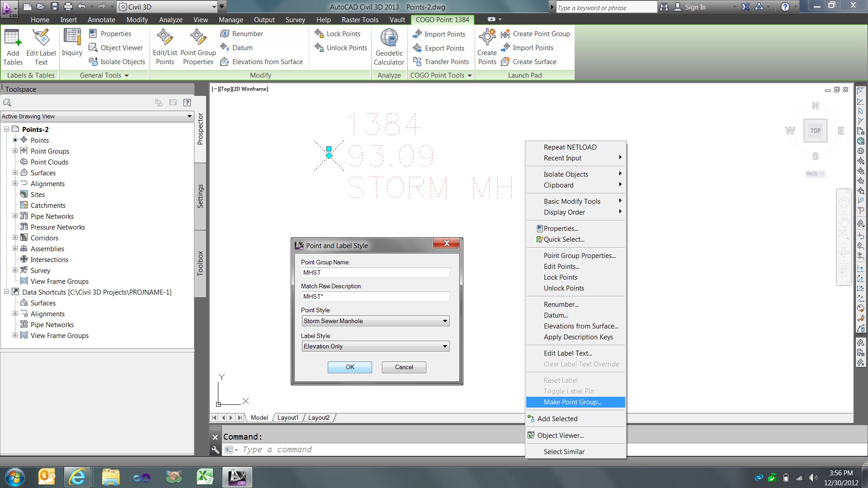
Task: Click Elevations from Surface ribbon tool
Action: (x=267, y=62)
